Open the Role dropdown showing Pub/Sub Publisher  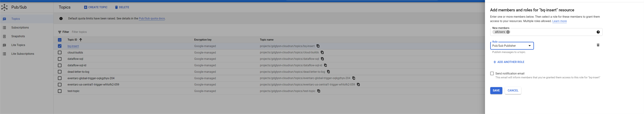pos(512,46)
